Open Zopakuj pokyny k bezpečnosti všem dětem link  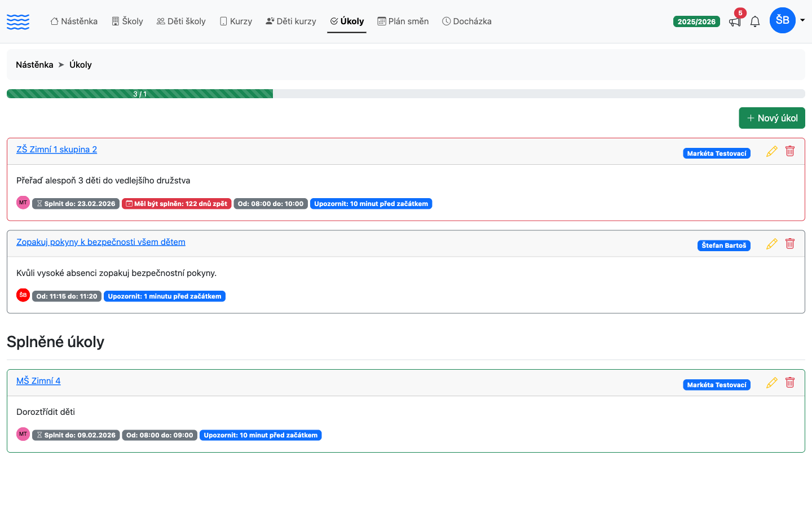101,242
